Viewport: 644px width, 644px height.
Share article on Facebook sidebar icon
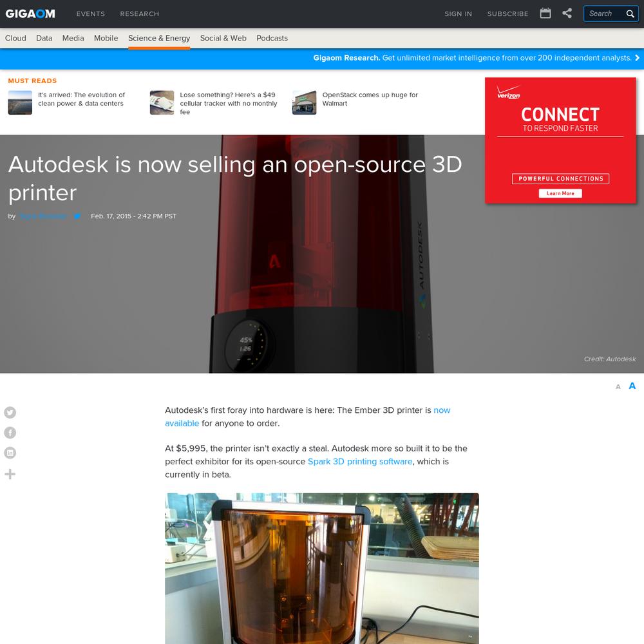10,433
